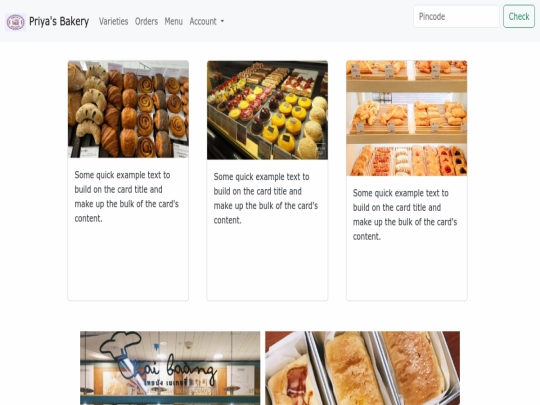540x405 pixels.
Task: Click the empty area of first card
Action: [x=128, y=263]
